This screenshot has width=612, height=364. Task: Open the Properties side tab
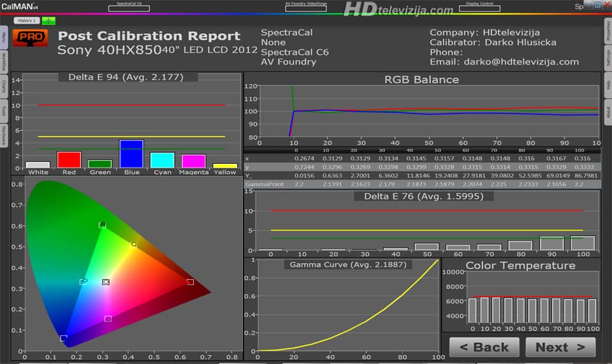click(608, 31)
